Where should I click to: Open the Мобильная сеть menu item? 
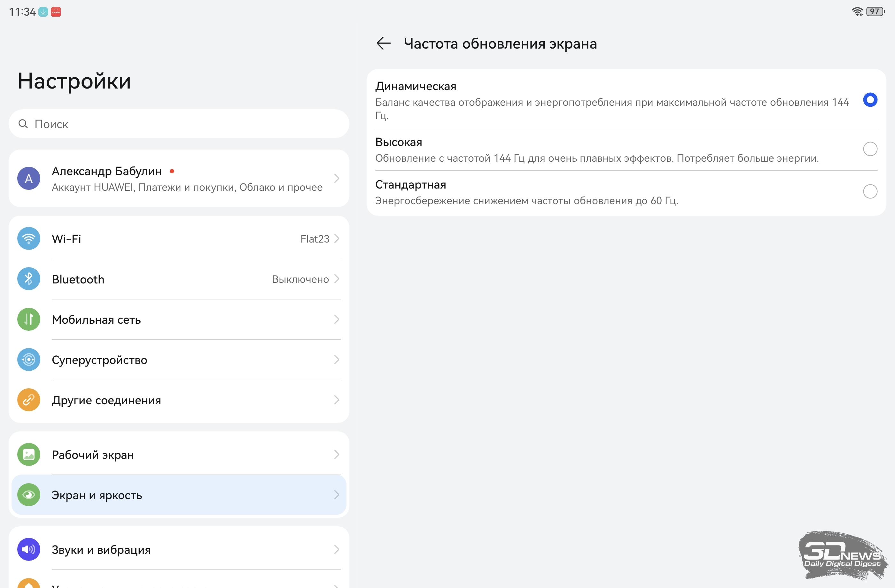(x=96, y=320)
